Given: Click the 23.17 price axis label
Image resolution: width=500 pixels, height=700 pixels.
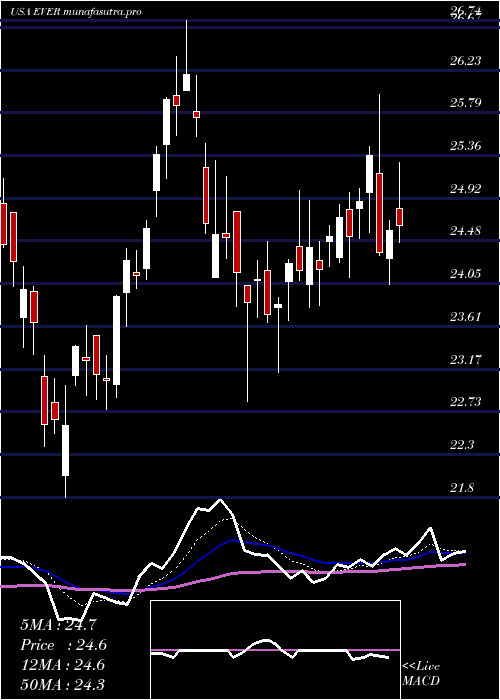Looking at the screenshot, I should point(466,359).
